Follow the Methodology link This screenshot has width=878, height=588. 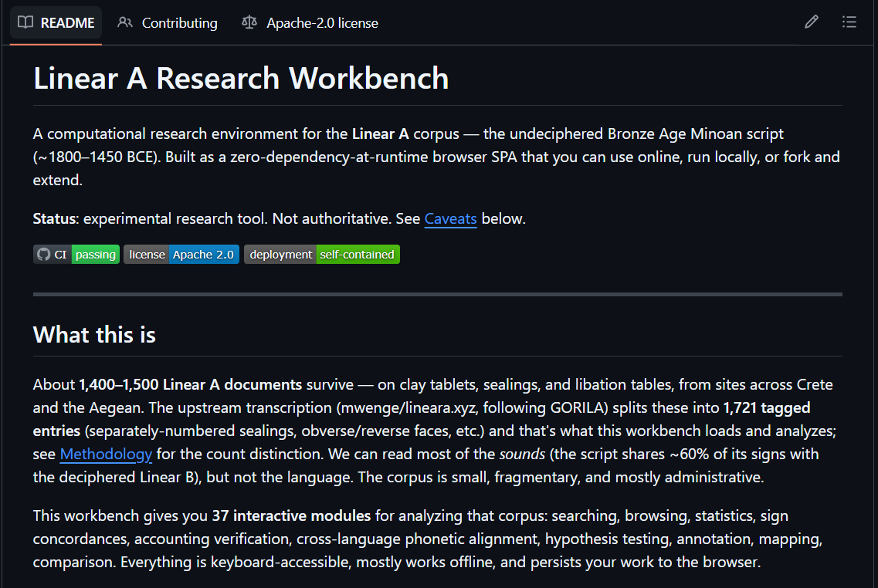(106, 455)
